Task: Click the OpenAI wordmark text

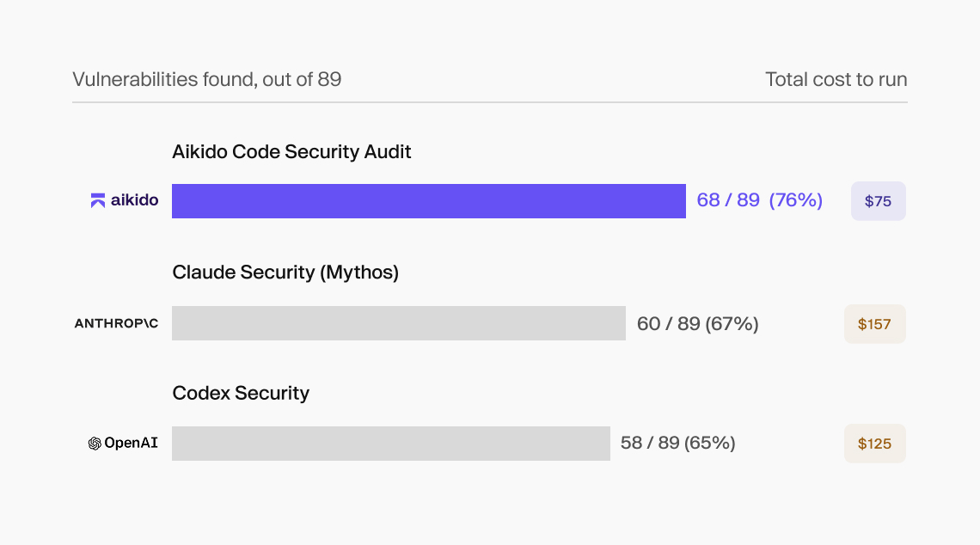Action: [131, 443]
